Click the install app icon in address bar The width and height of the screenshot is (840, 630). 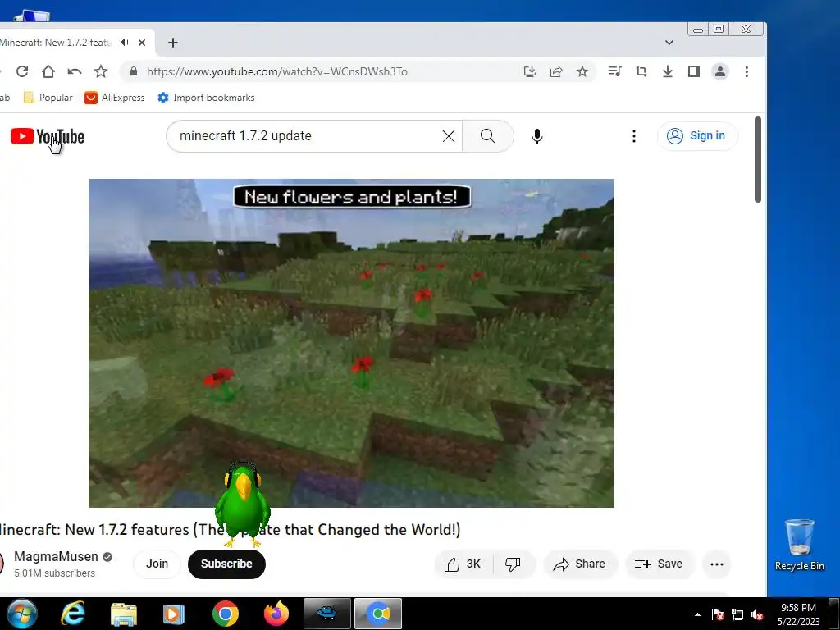pyautogui.click(x=529, y=72)
